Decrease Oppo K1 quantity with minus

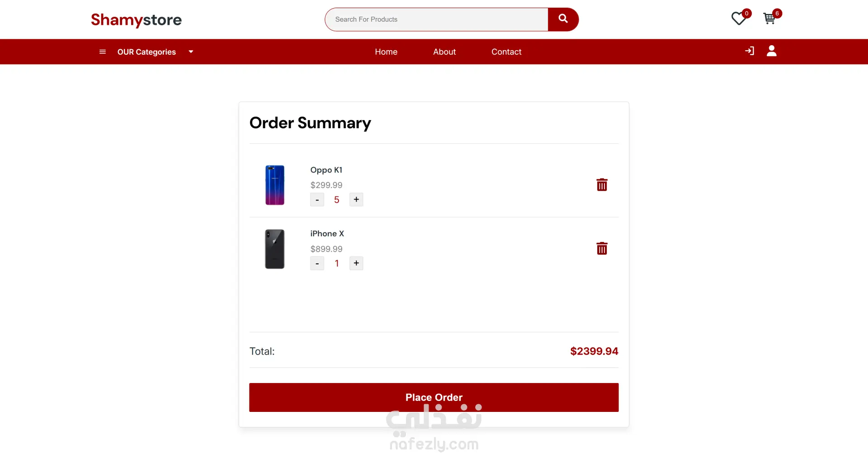pyautogui.click(x=317, y=200)
